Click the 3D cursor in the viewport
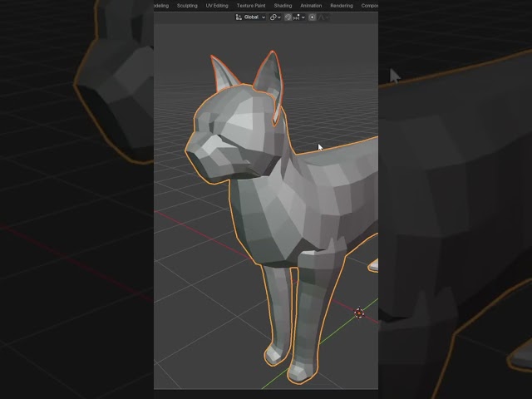 (x=359, y=313)
